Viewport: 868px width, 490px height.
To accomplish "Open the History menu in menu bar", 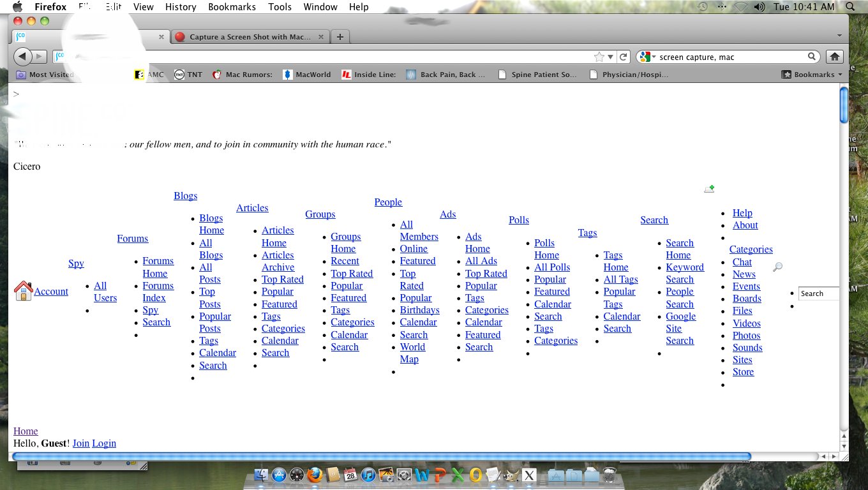I will point(181,7).
